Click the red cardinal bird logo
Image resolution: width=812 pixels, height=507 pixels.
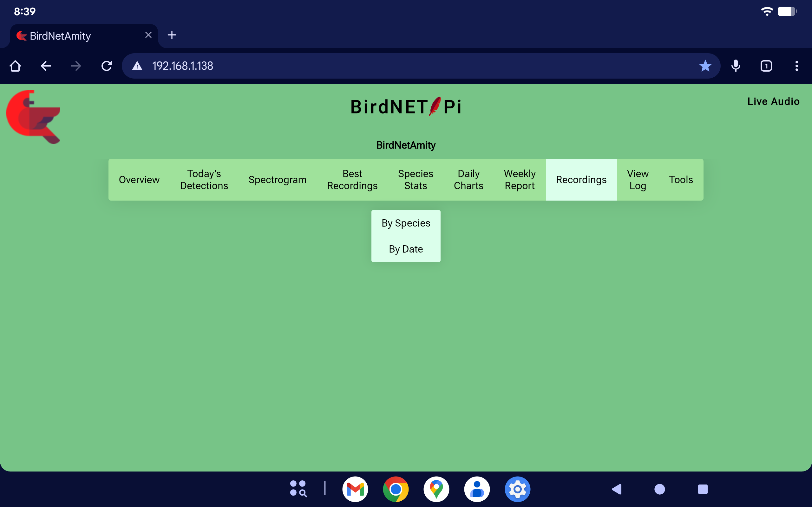pyautogui.click(x=33, y=116)
